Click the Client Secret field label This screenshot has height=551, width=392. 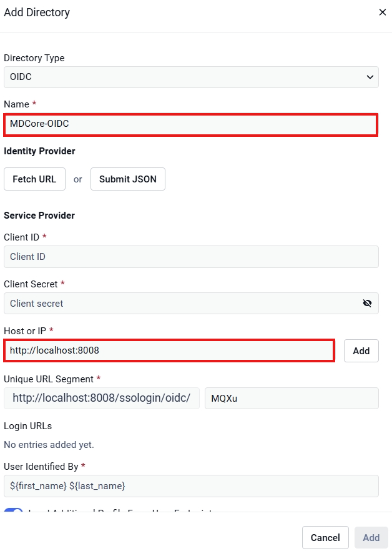coord(31,284)
